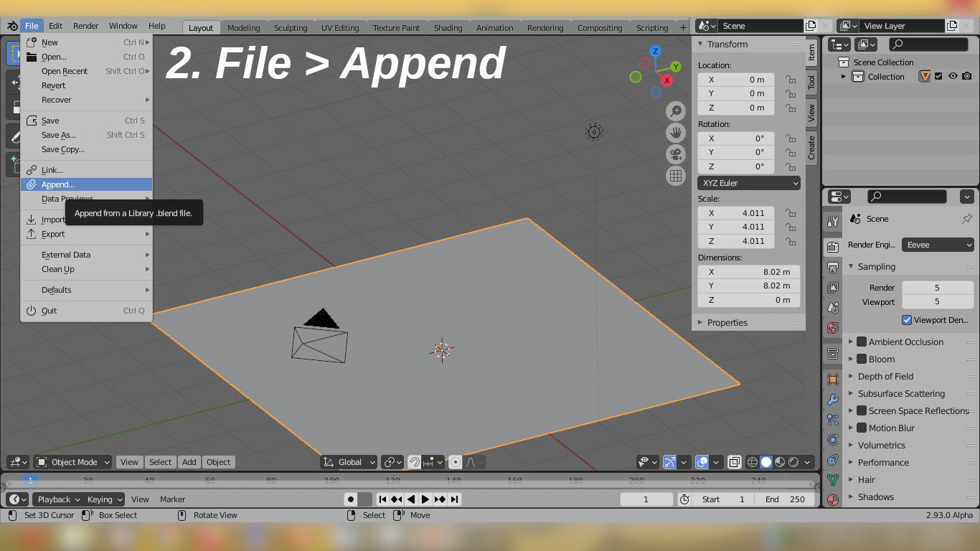Open the Object Mode dropdown
Viewport: 980px width, 551px height.
(x=73, y=462)
